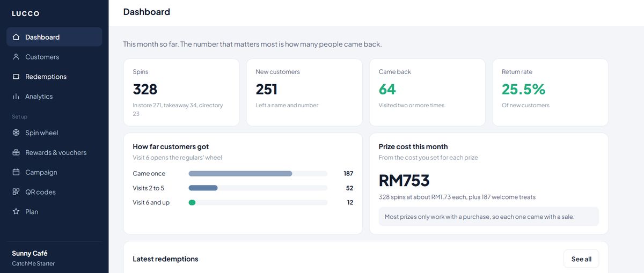The height and width of the screenshot is (273, 644).
Task: Click the Dashboard home icon in sidebar
Action: pos(16,37)
